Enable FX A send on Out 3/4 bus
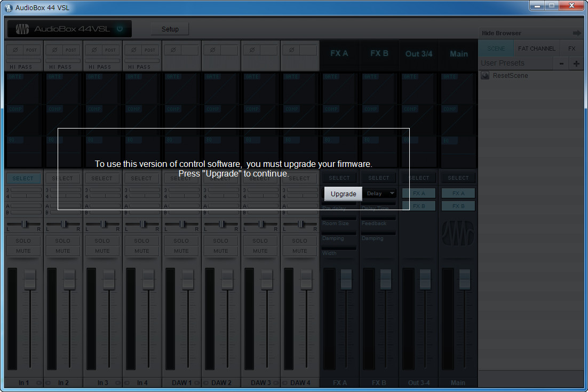This screenshot has width=588, height=392. tap(419, 194)
